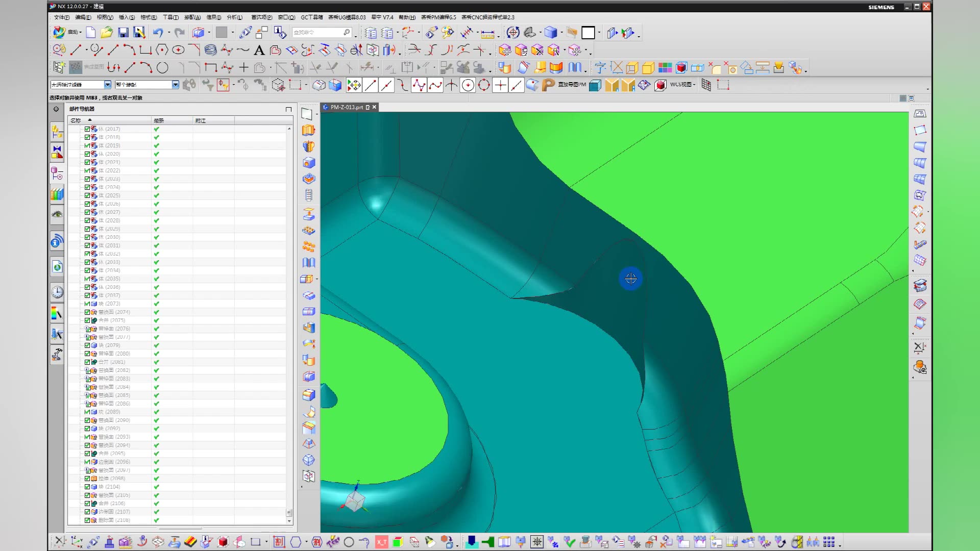Open the selection type filter dropdown
The height and width of the screenshot is (551, 980).
pyautogui.click(x=107, y=85)
